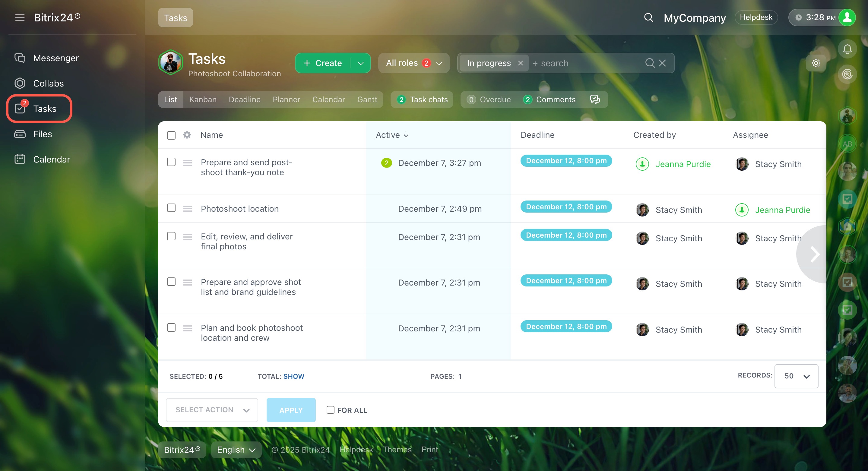Check the Photoshoot location task checkbox

[x=171, y=208]
